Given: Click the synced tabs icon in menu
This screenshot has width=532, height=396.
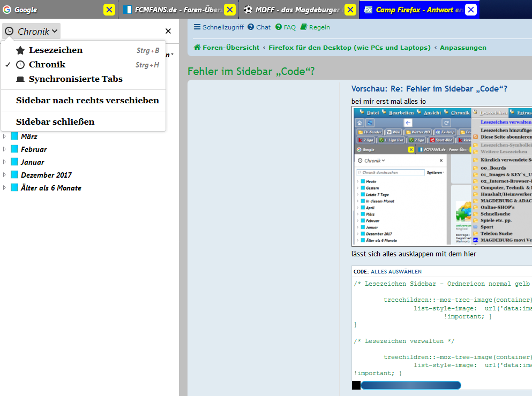Looking at the screenshot, I should point(20,79).
